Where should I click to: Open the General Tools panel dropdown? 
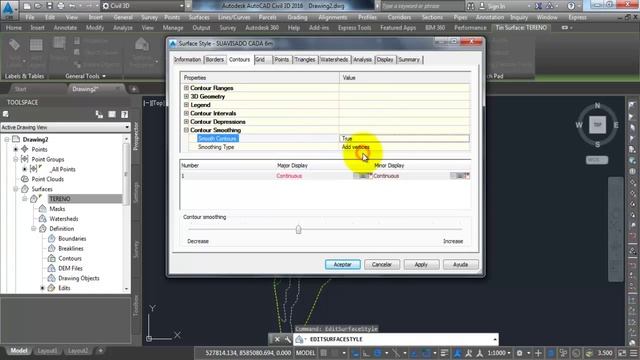pos(85,76)
